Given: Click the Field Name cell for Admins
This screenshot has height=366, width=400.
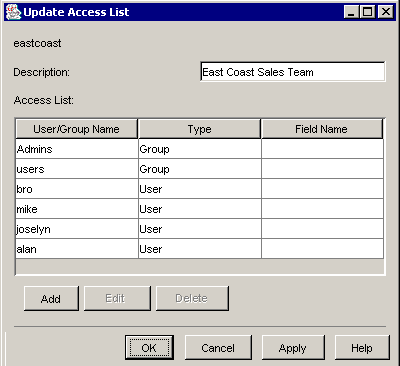Looking at the screenshot, I should click(322, 149).
